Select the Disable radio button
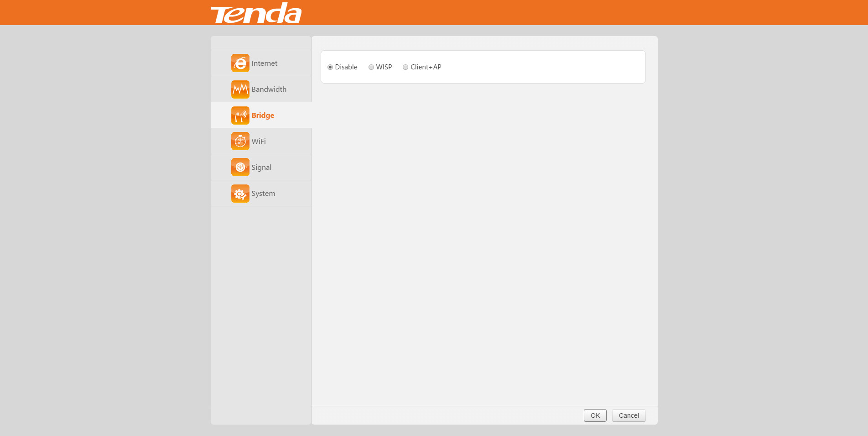 coord(330,67)
